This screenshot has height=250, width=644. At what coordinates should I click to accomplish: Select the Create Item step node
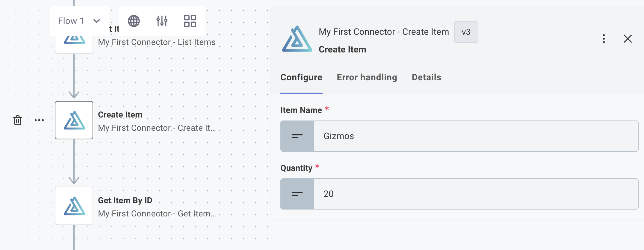coord(74,120)
